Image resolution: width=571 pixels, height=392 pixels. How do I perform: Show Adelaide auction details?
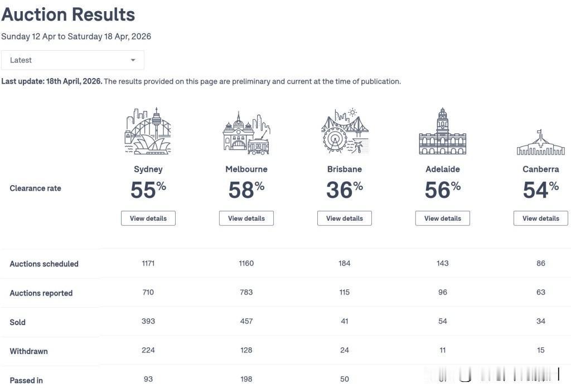tap(443, 218)
